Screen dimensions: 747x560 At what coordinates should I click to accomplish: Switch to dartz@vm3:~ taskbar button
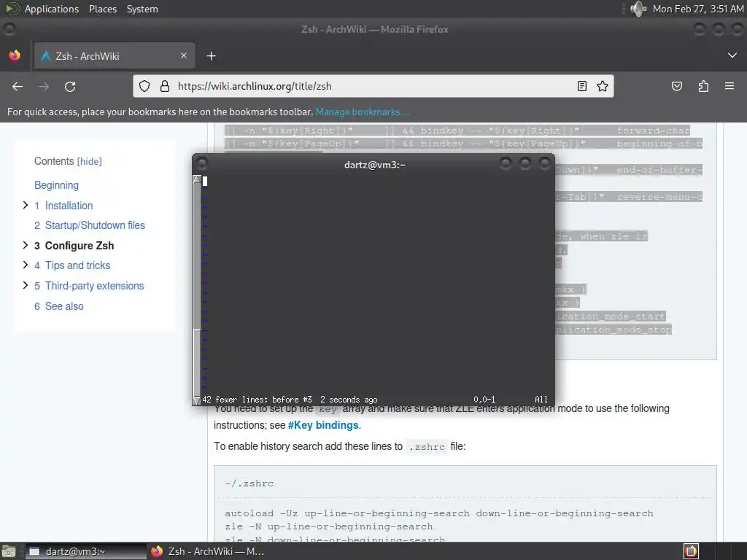(x=86, y=551)
